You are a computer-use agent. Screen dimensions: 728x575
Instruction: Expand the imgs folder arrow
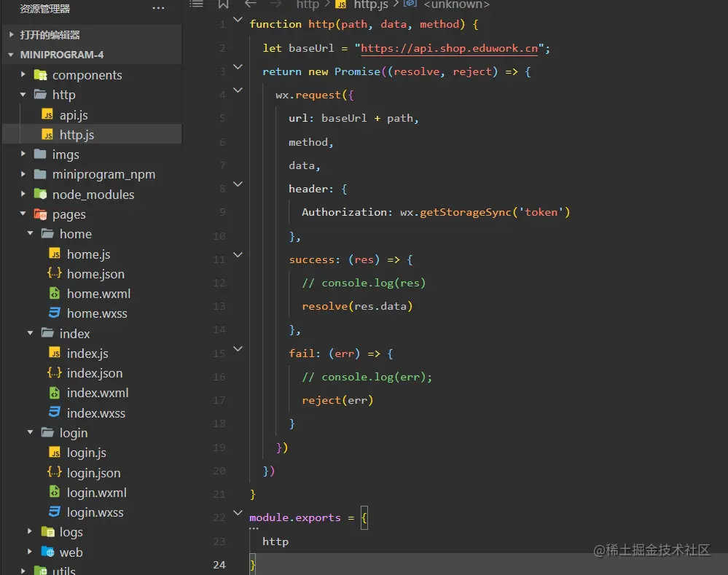(x=23, y=154)
